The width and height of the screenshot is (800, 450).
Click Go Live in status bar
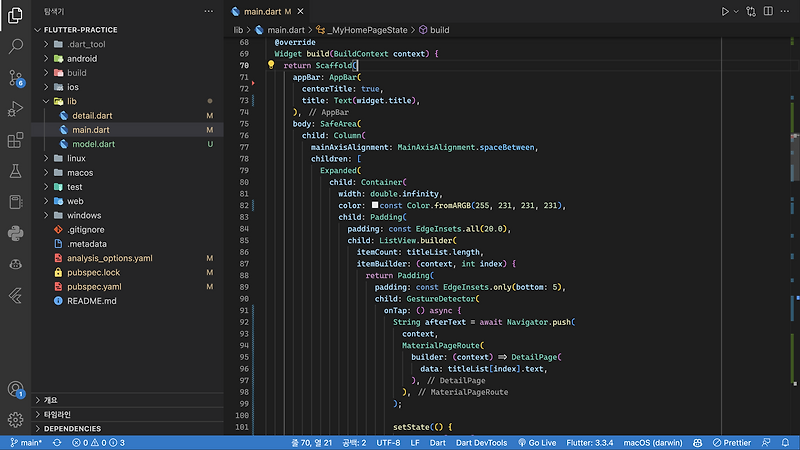[536, 442]
